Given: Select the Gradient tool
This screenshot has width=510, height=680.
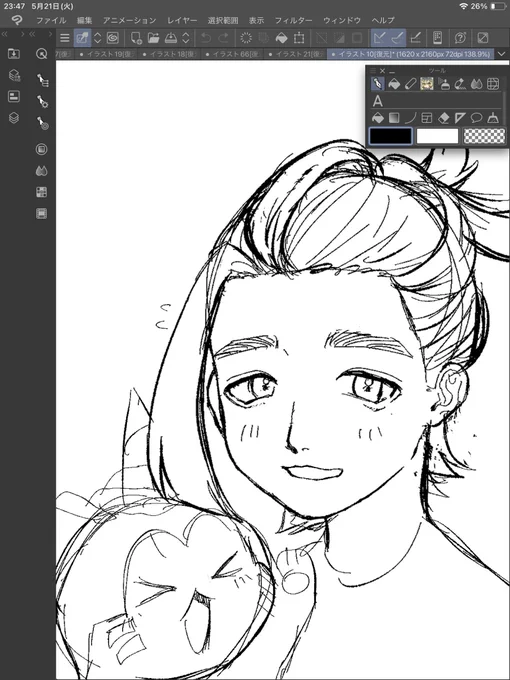Looking at the screenshot, I should 394,118.
